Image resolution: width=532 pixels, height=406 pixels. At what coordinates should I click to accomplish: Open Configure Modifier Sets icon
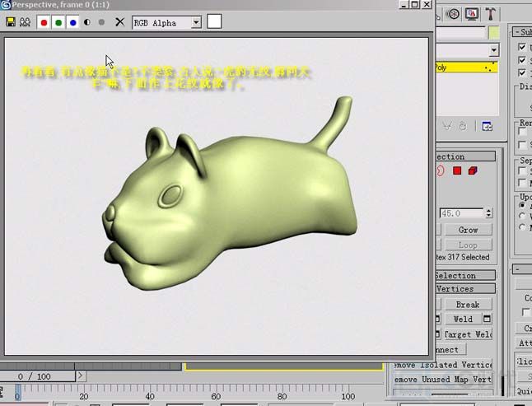pyautogui.click(x=488, y=127)
